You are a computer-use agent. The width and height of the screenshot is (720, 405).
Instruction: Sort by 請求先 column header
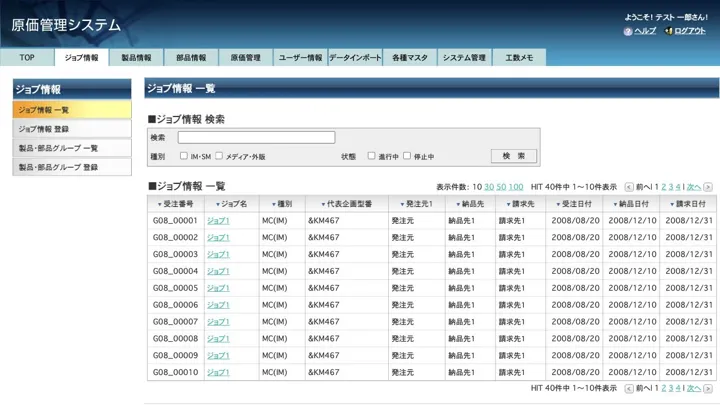(x=520, y=204)
